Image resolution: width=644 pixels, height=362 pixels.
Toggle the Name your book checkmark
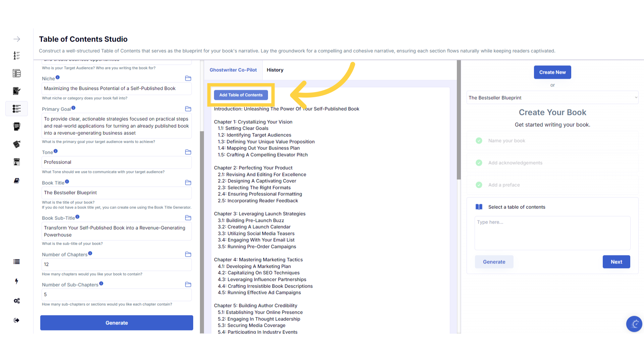479,141
